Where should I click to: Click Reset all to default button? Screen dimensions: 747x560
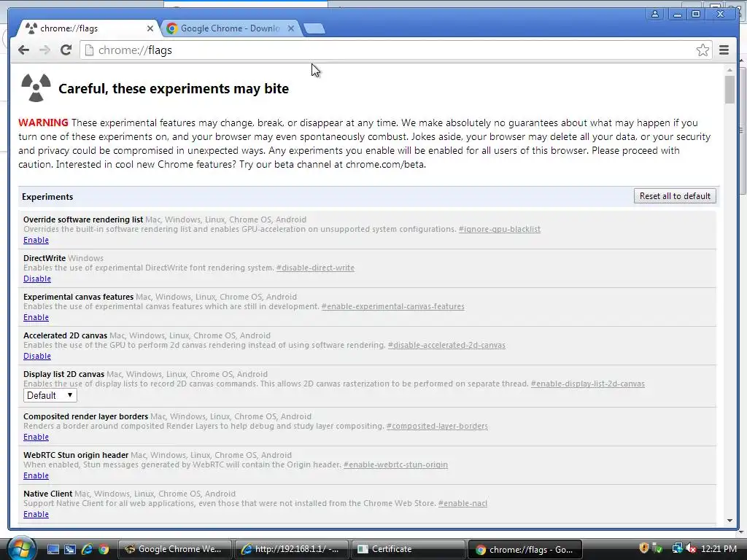tap(675, 196)
